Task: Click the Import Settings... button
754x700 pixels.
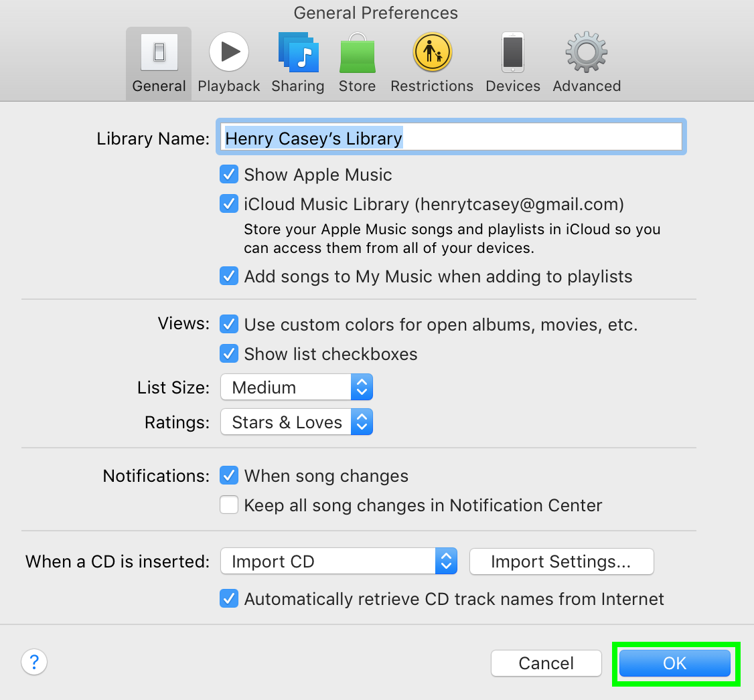Action: [x=562, y=561]
